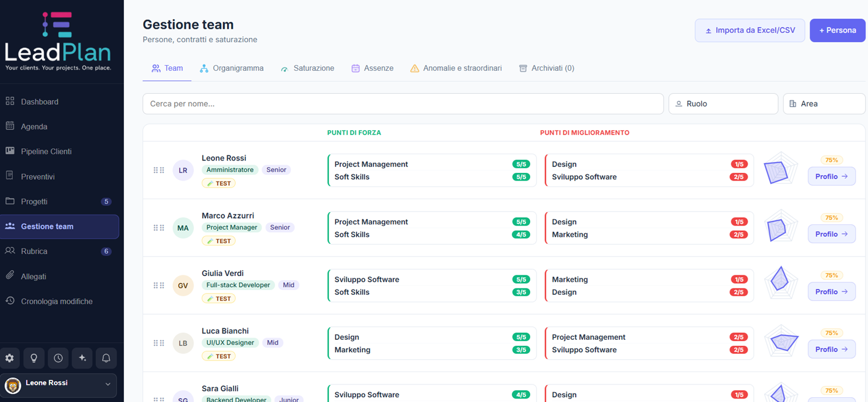Open the Area filter dropdown
Image resolution: width=868 pixels, height=402 pixels.
coord(824,104)
